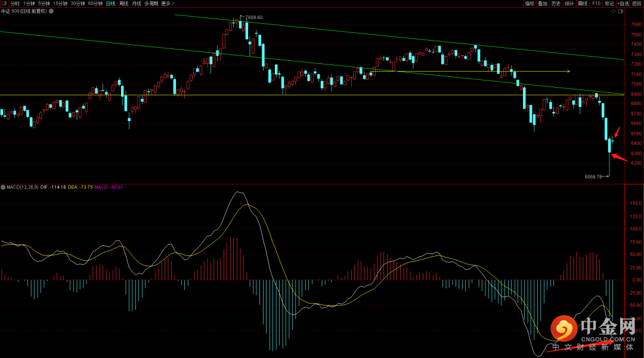Viewport: 644px width, 358px height.
Task: Open the F10 company info
Action: pyautogui.click(x=596, y=4)
